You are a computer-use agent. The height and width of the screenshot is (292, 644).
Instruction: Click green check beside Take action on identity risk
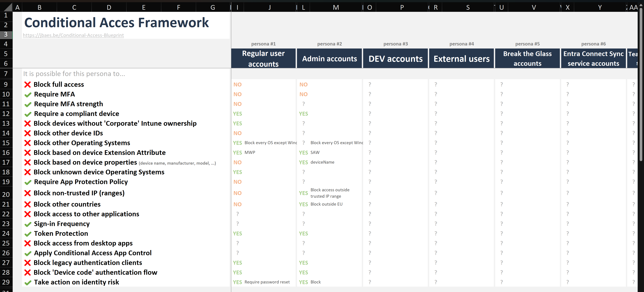[28, 282]
